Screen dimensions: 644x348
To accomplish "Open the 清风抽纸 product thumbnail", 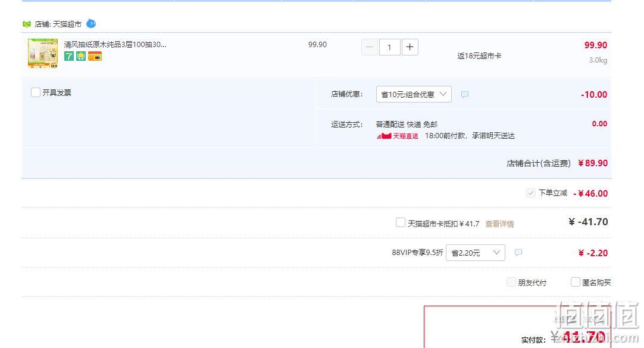I will tap(43, 54).
